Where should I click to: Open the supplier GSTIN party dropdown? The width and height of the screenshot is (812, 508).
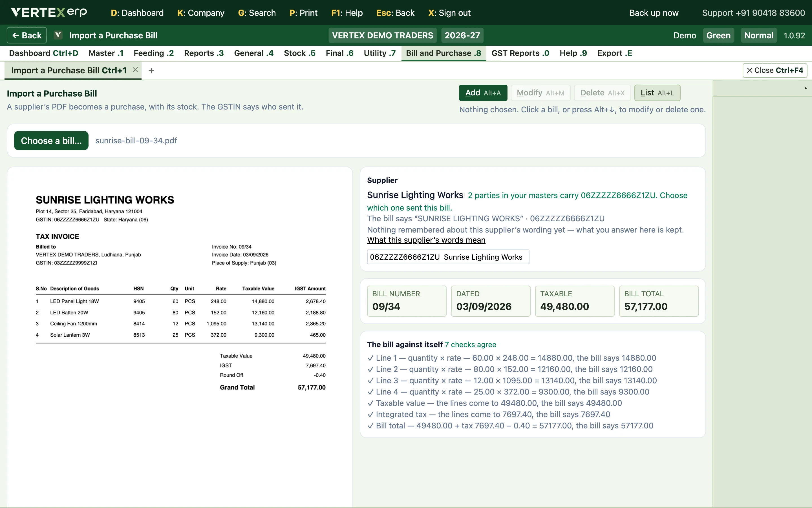click(x=448, y=257)
